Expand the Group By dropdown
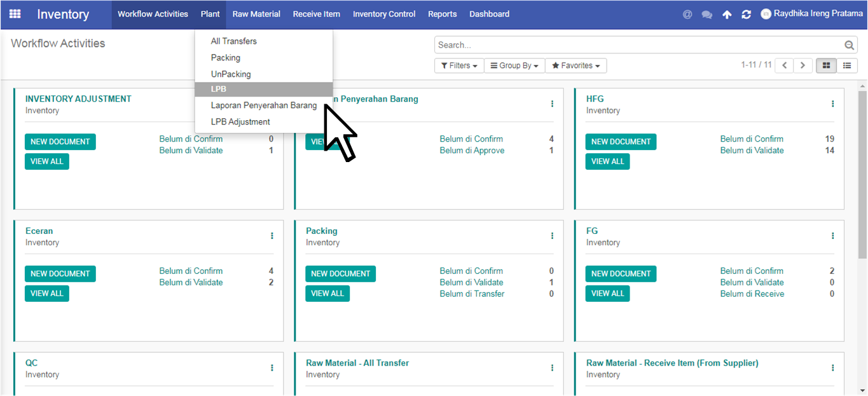Screen dimensions: 868x396 coord(514,65)
